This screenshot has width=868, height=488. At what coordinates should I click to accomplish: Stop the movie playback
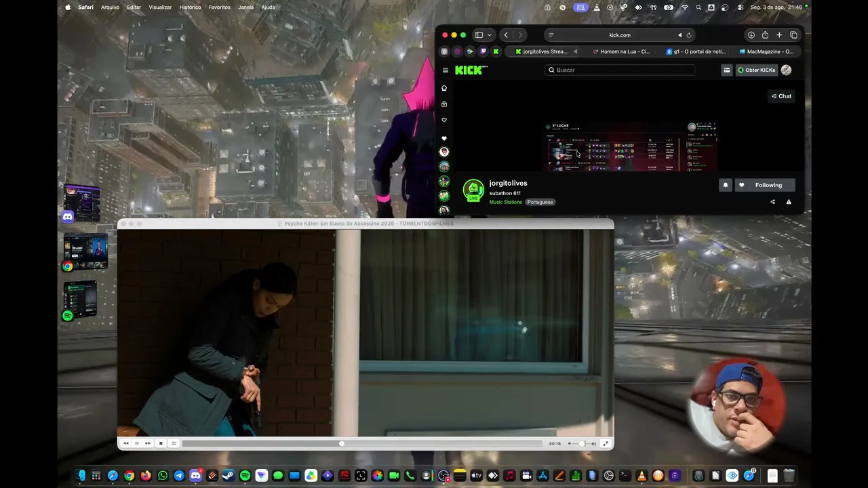click(161, 443)
